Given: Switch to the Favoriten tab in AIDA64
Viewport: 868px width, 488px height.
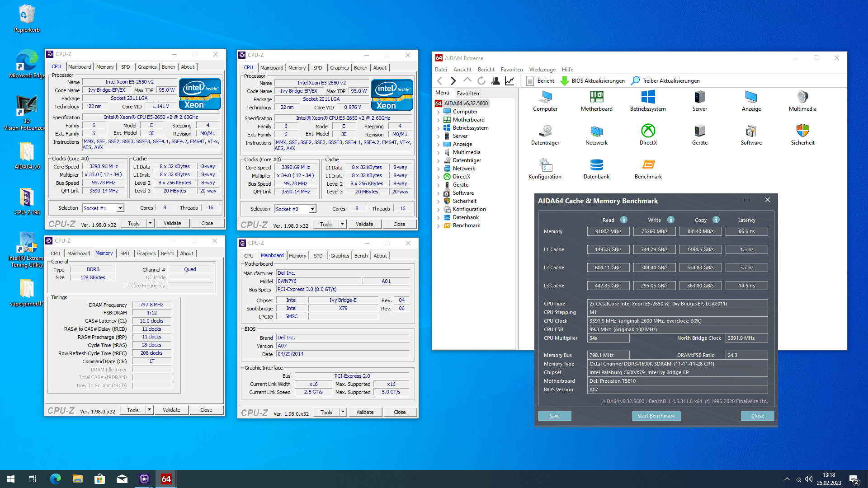Looking at the screenshot, I should (468, 93).
